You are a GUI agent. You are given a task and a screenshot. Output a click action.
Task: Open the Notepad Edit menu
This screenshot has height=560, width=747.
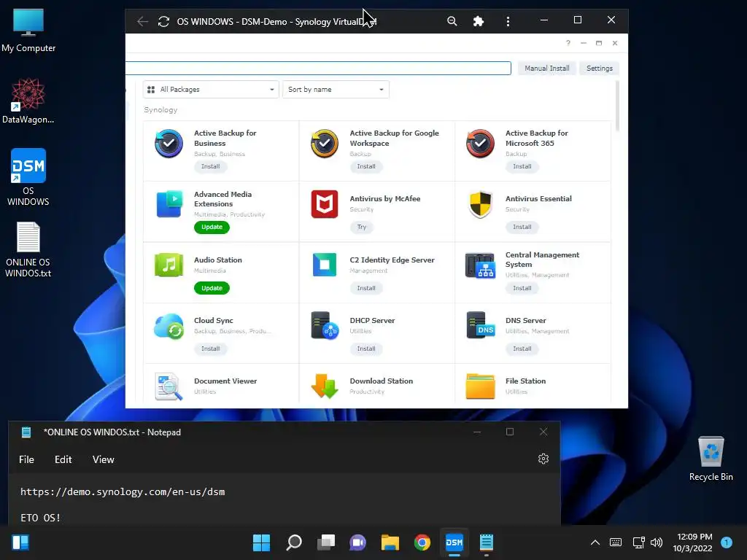63,459
